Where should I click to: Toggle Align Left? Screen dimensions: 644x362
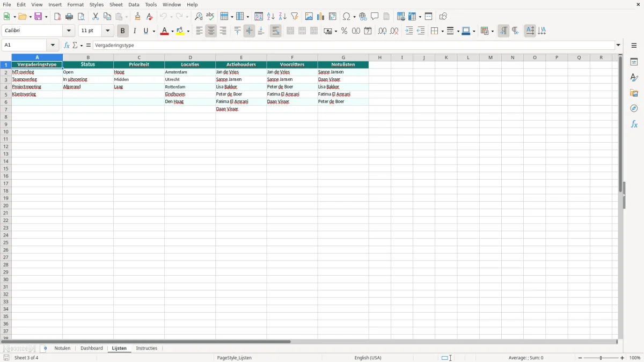tap(199, 31)
